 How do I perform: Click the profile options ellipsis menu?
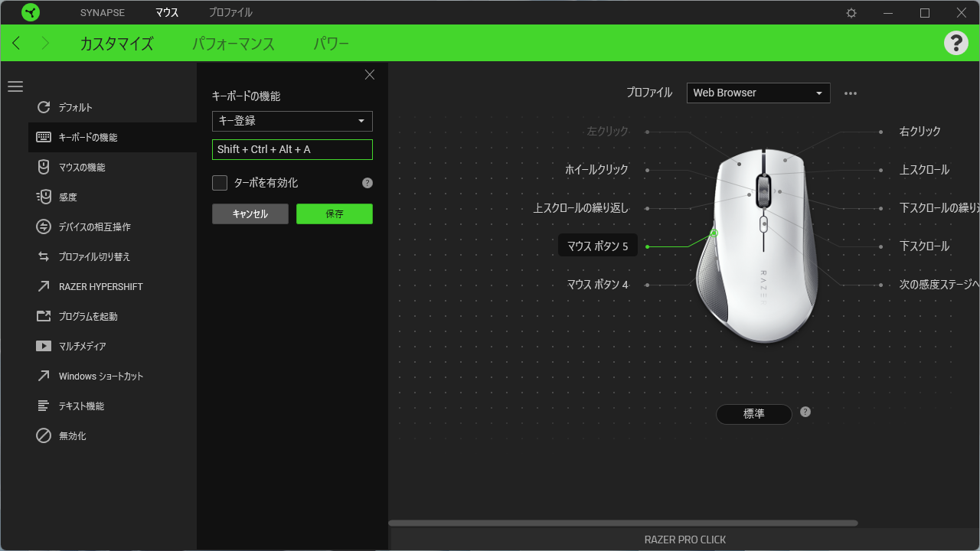point(850,93)
